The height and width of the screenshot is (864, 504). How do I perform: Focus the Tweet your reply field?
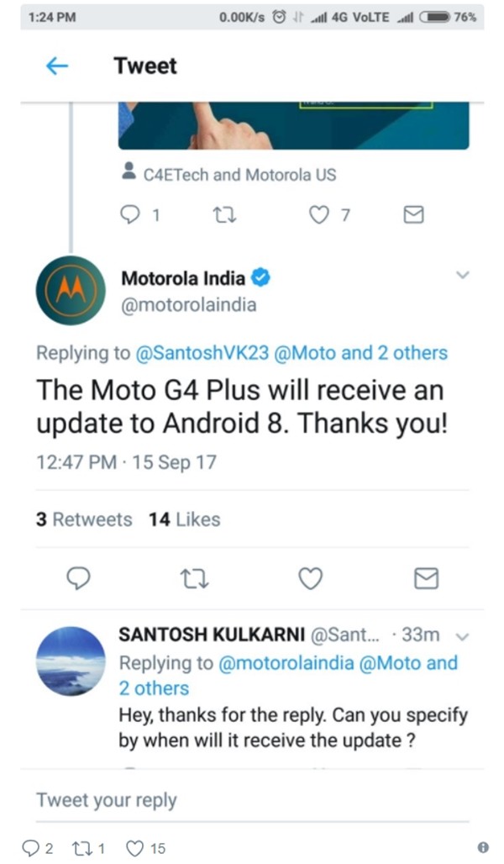coord(252,800)
